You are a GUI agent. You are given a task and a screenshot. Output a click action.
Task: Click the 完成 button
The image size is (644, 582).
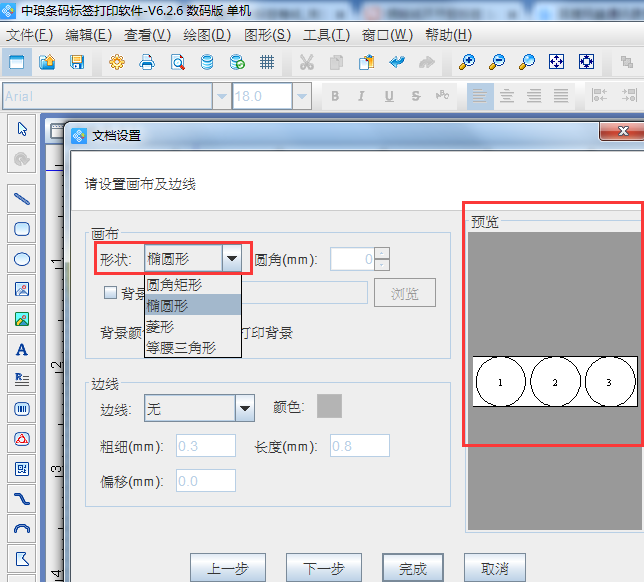(x=413, y=568)
